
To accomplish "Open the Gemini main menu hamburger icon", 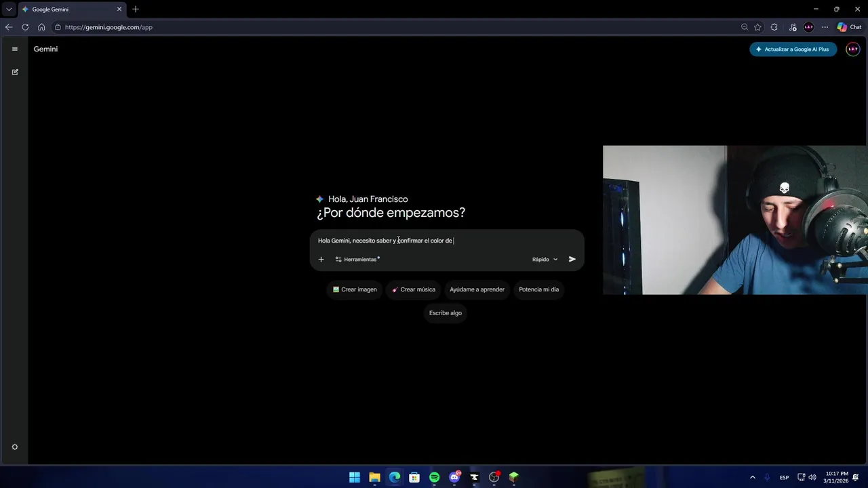I will [x=15, y=49].
